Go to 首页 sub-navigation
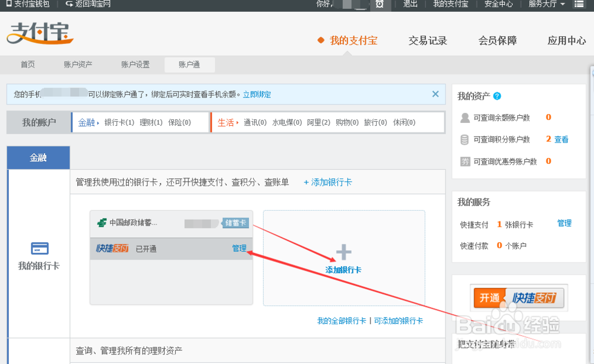The image size is (594, 364). click(28, 64)
